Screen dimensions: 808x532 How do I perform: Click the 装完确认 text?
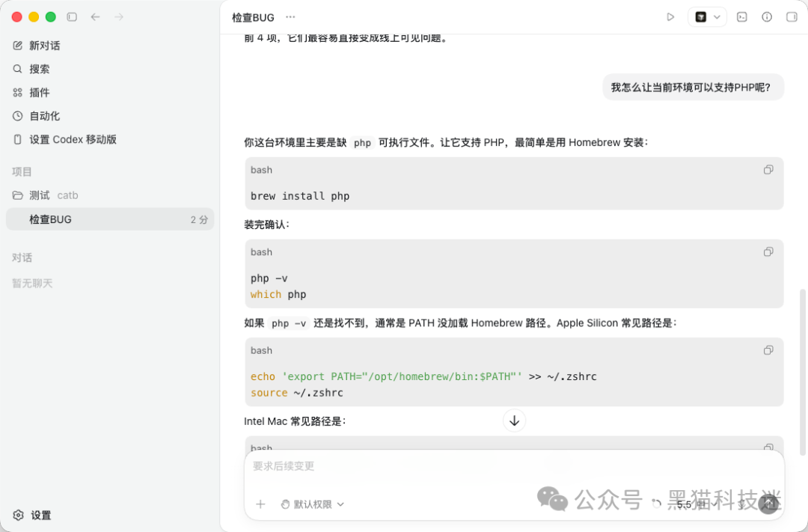(x=266, y=224)
